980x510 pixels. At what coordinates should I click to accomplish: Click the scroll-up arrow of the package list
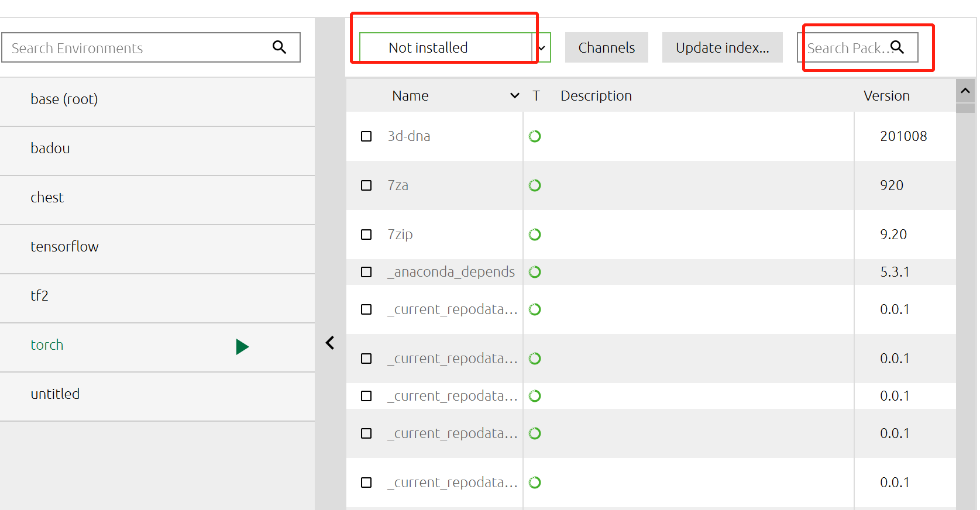(x=965, y=91)
